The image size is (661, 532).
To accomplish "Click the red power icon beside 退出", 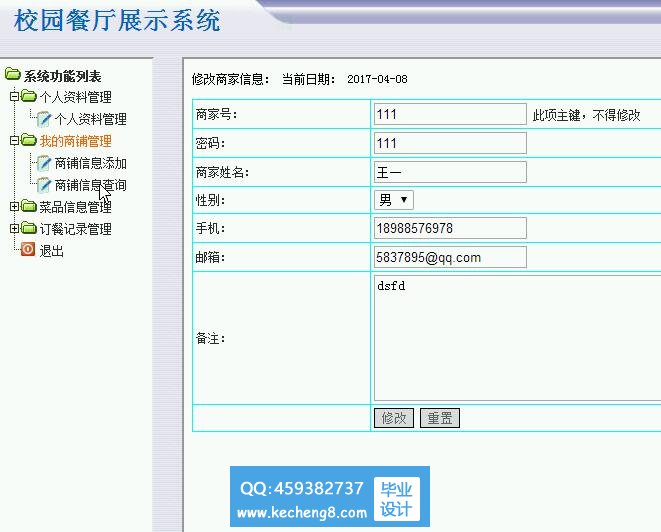I will pyautogui.click(x=28, y=249).
